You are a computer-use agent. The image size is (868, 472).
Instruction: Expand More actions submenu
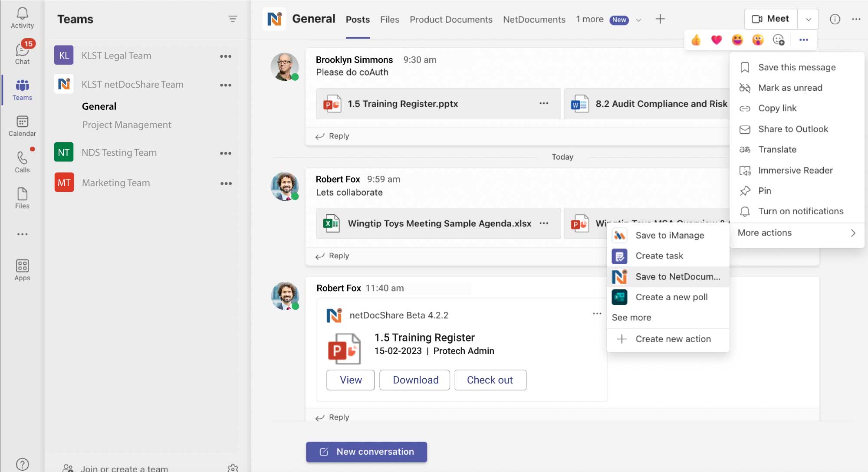(797, 233)
